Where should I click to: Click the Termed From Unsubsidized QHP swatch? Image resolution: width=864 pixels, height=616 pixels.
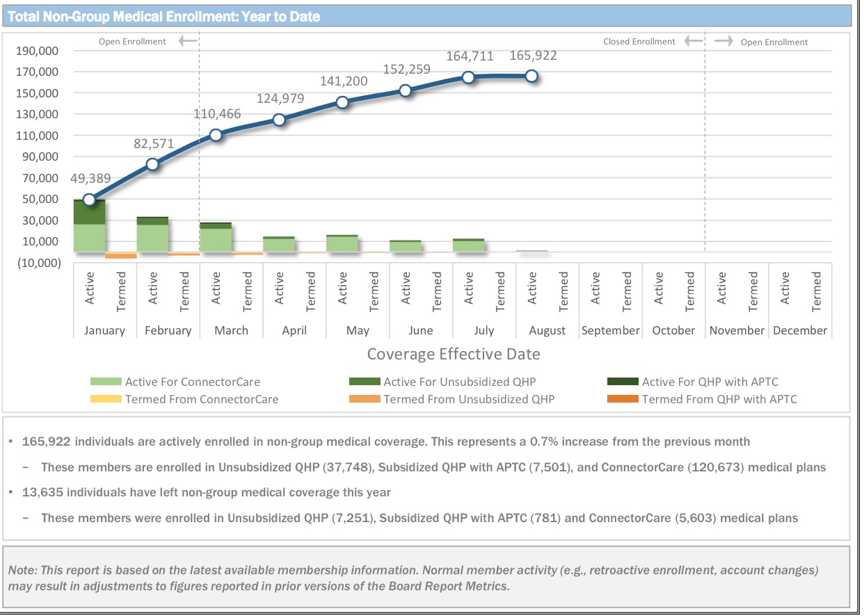(x=364, y=399)
